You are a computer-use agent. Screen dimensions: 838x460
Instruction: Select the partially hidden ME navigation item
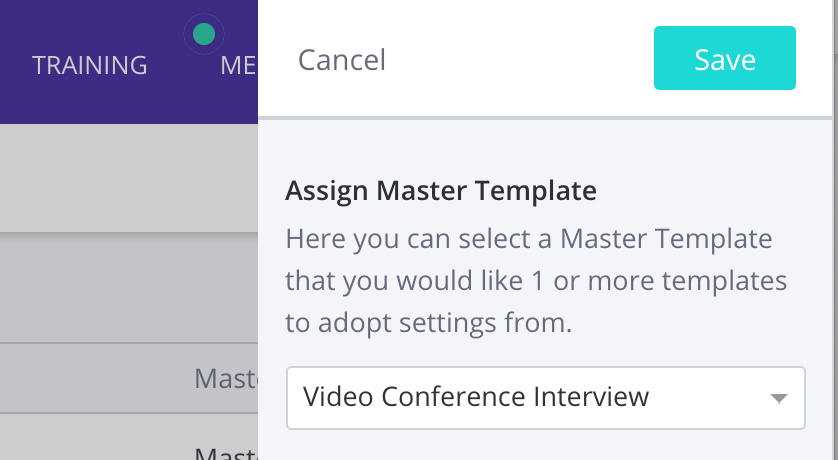point(238,66)
